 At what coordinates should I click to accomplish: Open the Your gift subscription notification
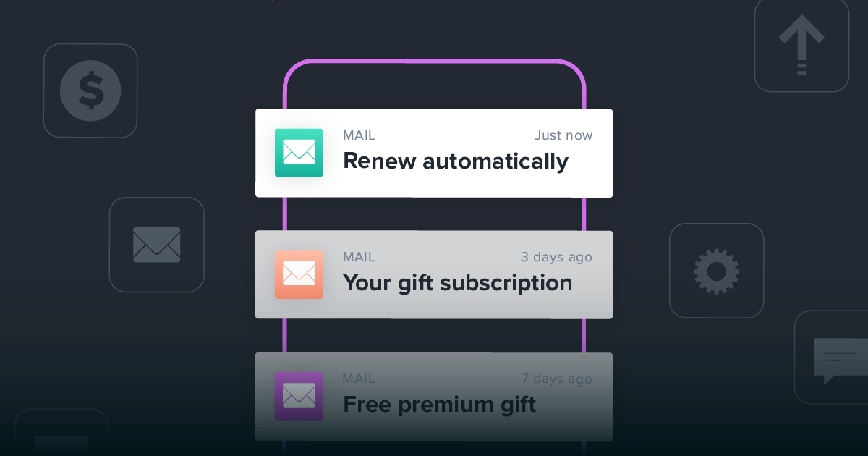click(434, 275)
